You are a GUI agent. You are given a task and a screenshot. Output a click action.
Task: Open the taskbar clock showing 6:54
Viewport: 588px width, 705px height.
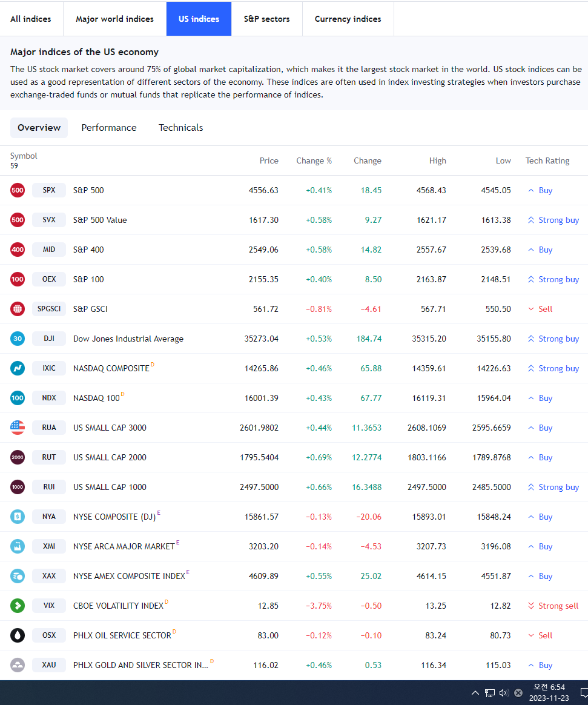coord(549,692)
